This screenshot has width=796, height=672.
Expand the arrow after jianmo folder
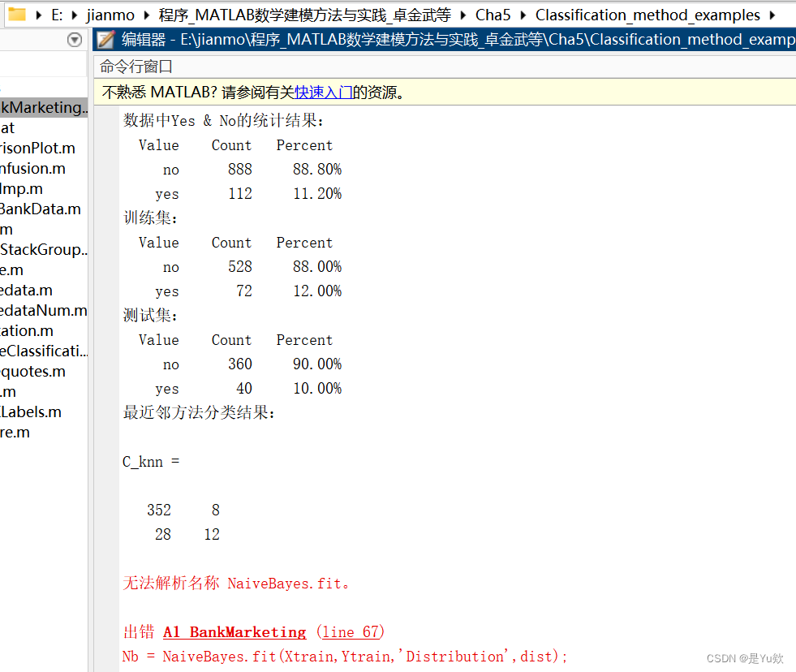click(x=147, y=15)
